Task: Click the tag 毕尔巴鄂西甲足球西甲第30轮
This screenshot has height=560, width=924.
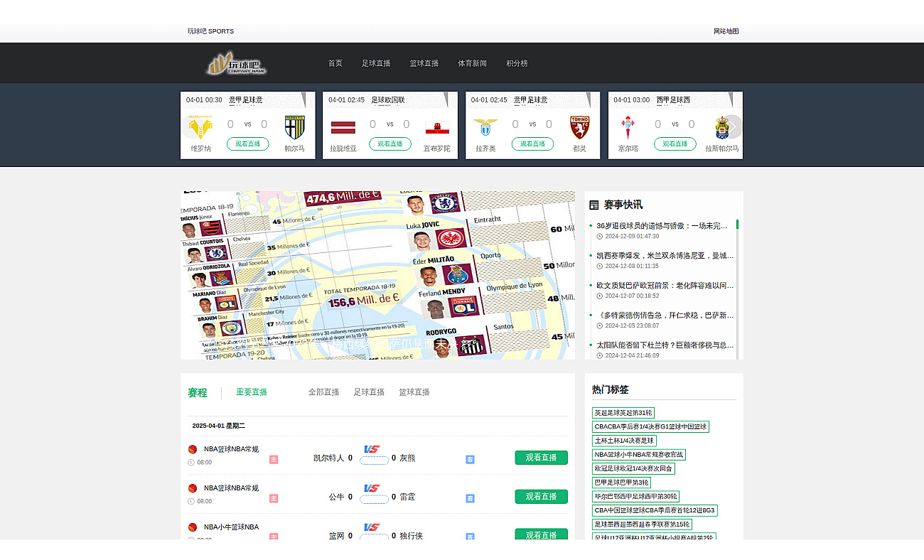Action: 635,497
